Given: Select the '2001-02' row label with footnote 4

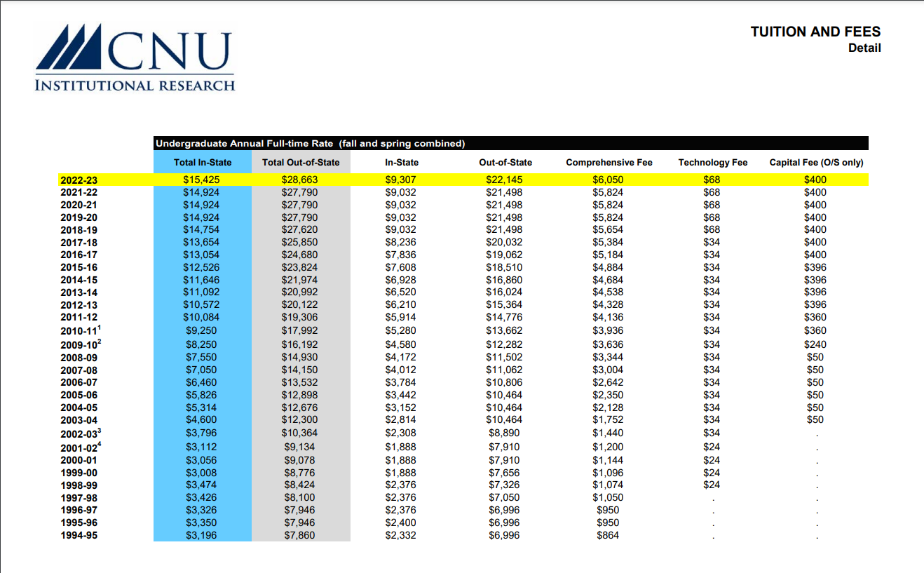Looking at the screenshot, I should tap(81, 447).
